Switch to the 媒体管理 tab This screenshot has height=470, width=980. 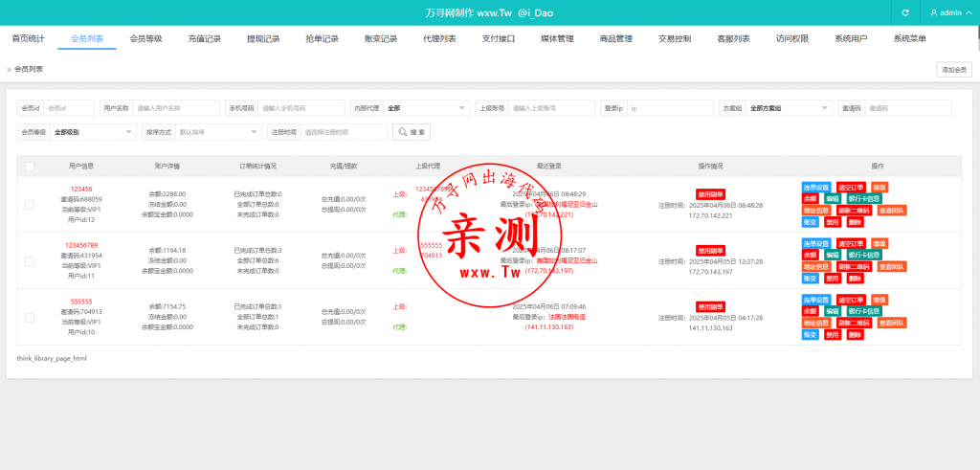[557, 38]
